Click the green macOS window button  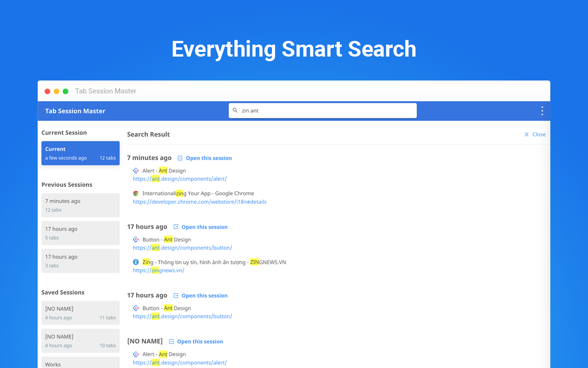coord(66,92)
